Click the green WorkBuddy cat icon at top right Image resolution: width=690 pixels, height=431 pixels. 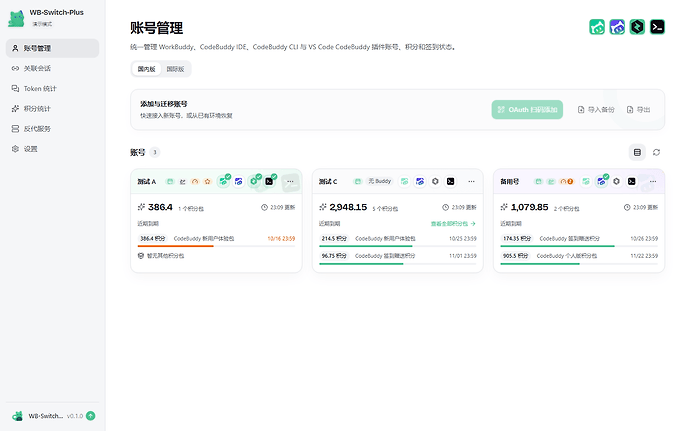click(597, 27)
